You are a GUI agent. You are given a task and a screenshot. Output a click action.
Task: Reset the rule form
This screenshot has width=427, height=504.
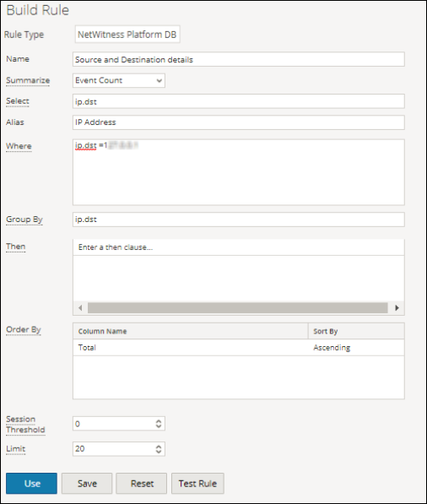pyautogui.click(x=142, y=484)
